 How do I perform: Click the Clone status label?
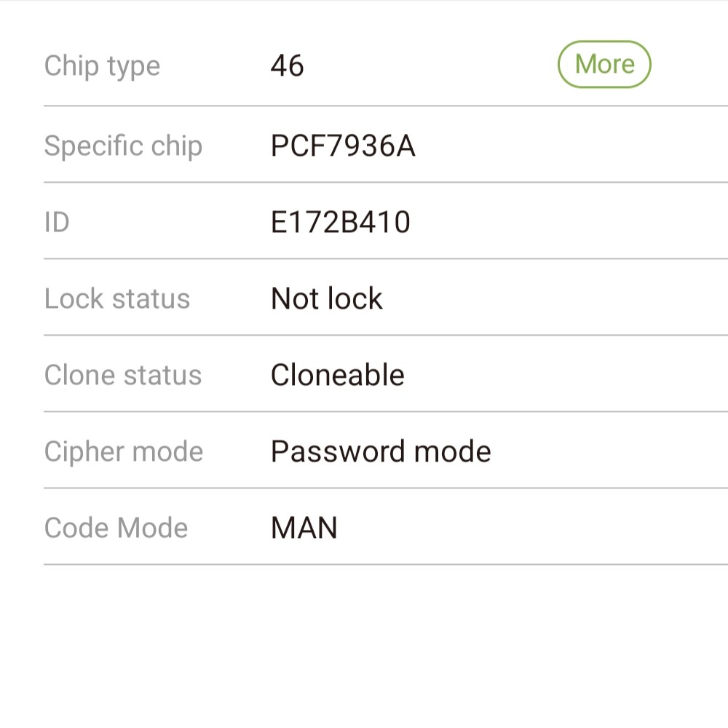pyautogui.click(x=122, y=376)
